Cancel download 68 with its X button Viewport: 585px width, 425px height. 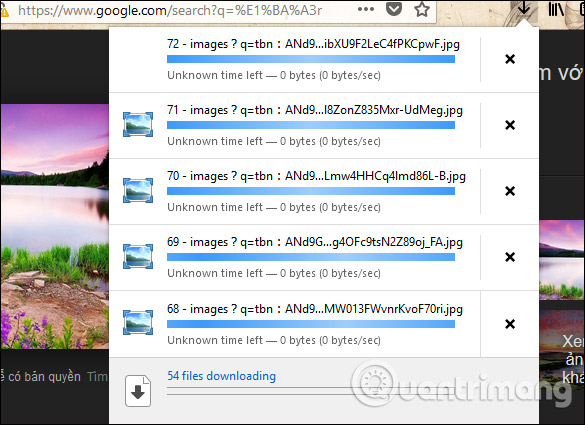[510, 324]
